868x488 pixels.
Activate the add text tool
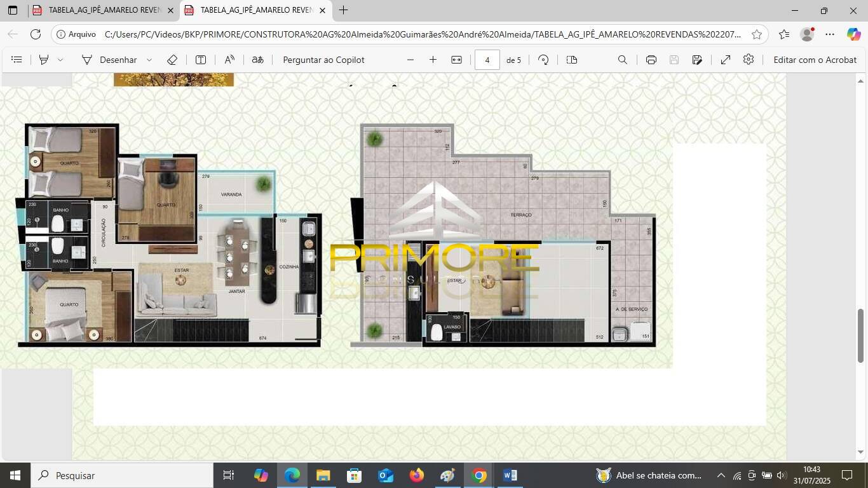pos(201,60)
